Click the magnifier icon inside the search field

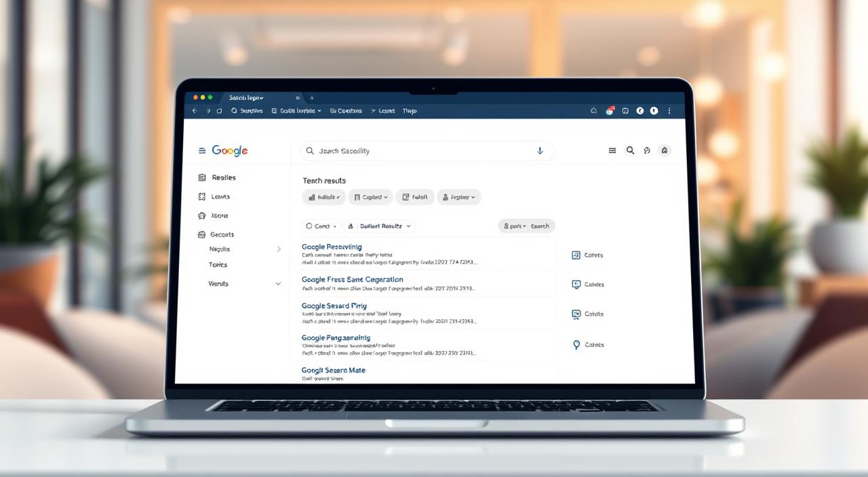[310, 151]
